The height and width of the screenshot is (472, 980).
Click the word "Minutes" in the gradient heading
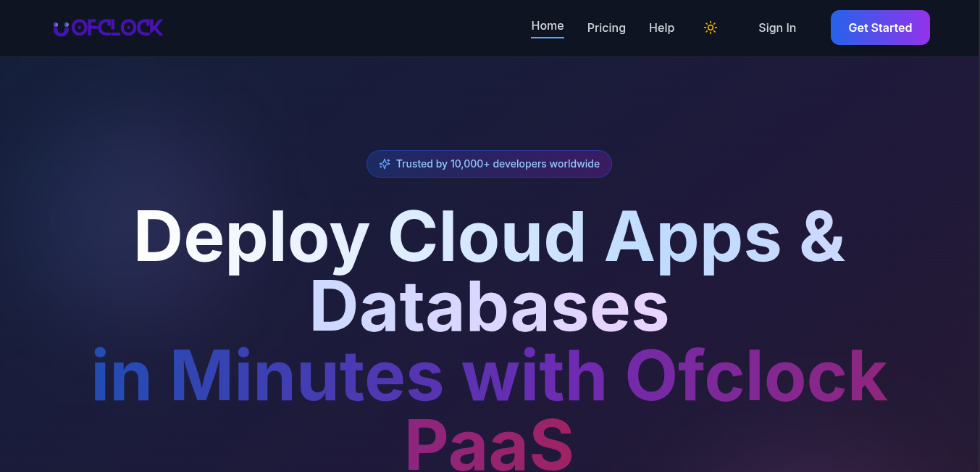(x=306, y=377)
